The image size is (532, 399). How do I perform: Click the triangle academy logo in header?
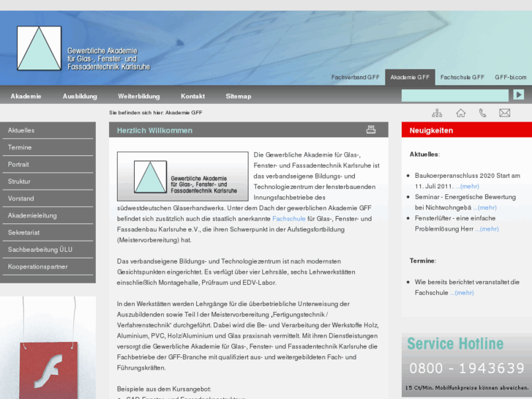pyautogui.click(x=40, y=48)
